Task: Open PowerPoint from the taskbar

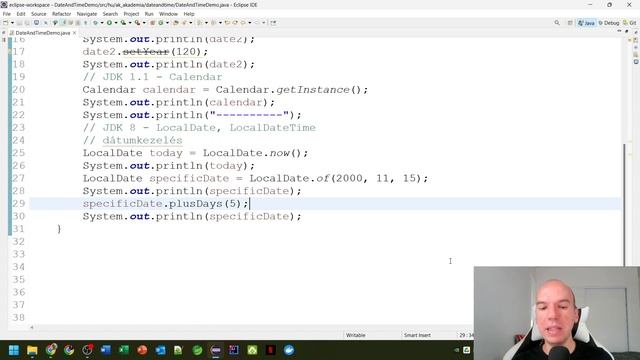Action: point(142,350)
